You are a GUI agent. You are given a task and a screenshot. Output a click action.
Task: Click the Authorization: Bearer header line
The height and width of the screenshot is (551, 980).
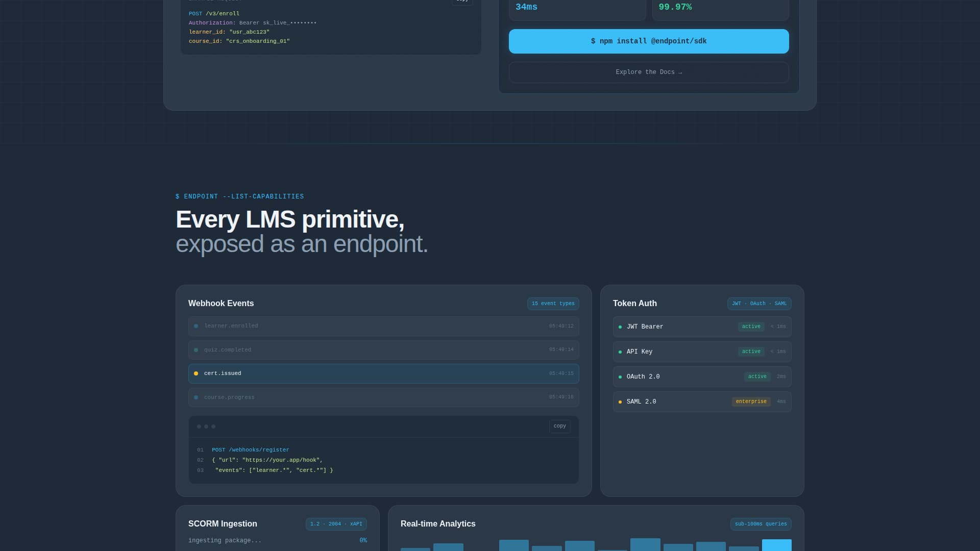click(252, 23)
